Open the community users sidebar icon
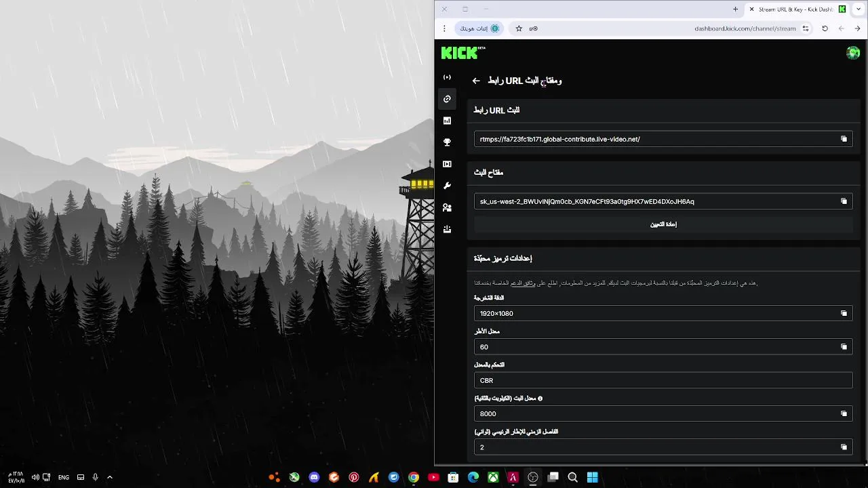Viewport: 868px width, 488px height. (x=447, y=207)
